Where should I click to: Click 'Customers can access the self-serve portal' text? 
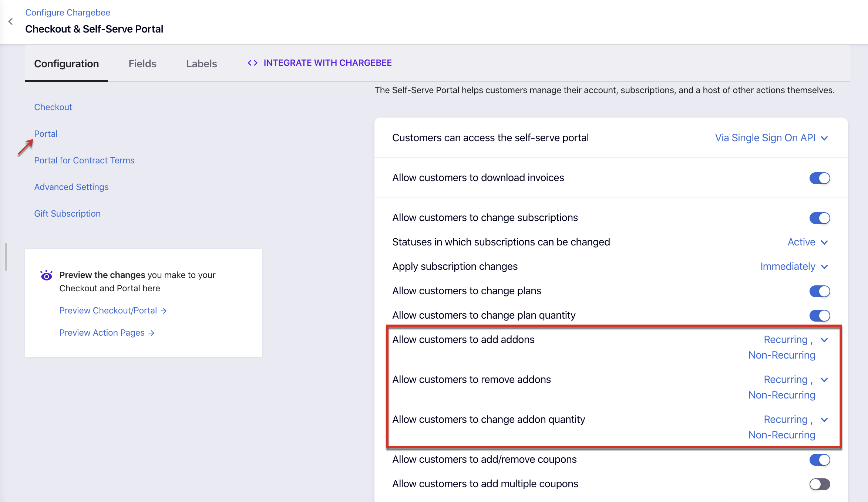[490, 138]
